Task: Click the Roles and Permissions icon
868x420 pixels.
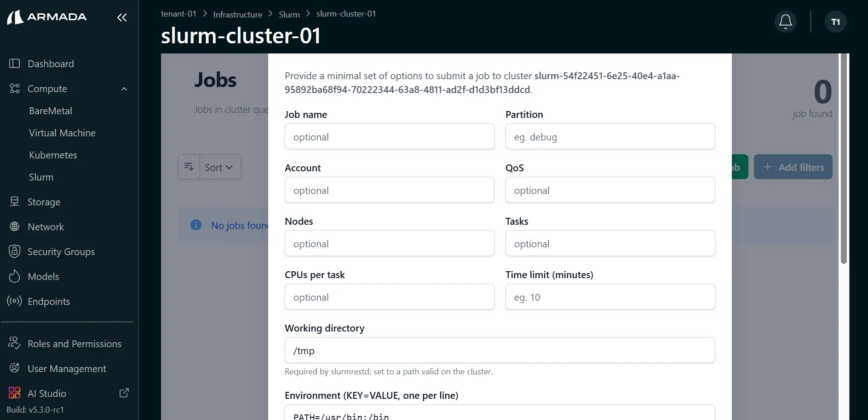Action: pyautogui.click(x=14, y=343)
